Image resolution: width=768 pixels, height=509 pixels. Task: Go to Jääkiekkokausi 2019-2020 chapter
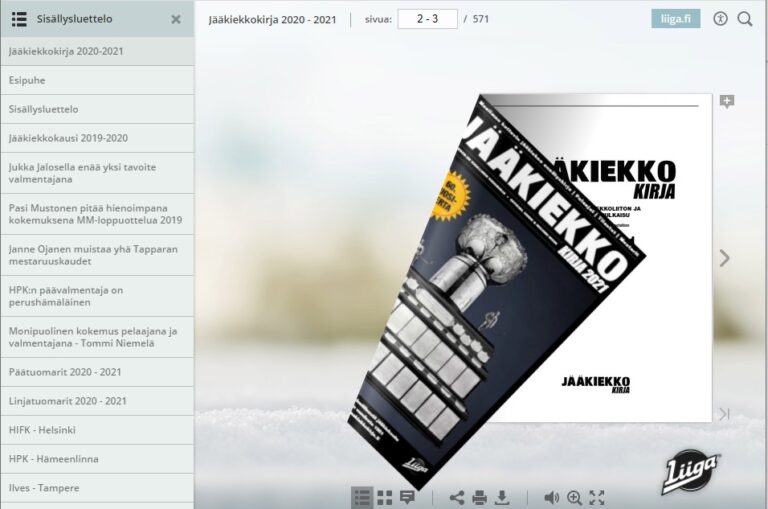pos(97,138)
